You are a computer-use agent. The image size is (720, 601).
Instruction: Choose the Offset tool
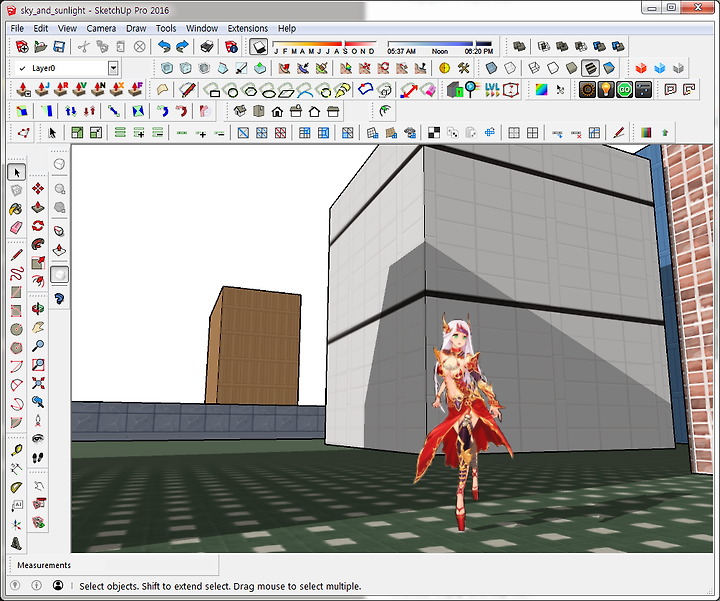38,281
